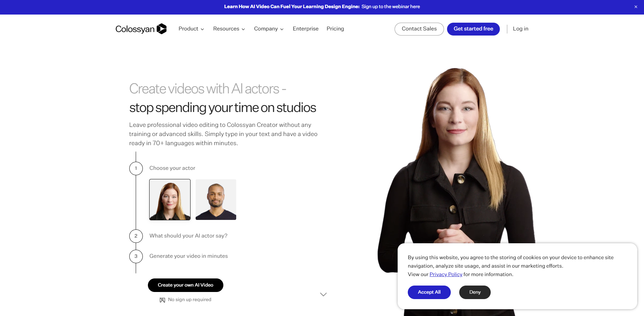Click the no sign up required icon

(162, 300)
